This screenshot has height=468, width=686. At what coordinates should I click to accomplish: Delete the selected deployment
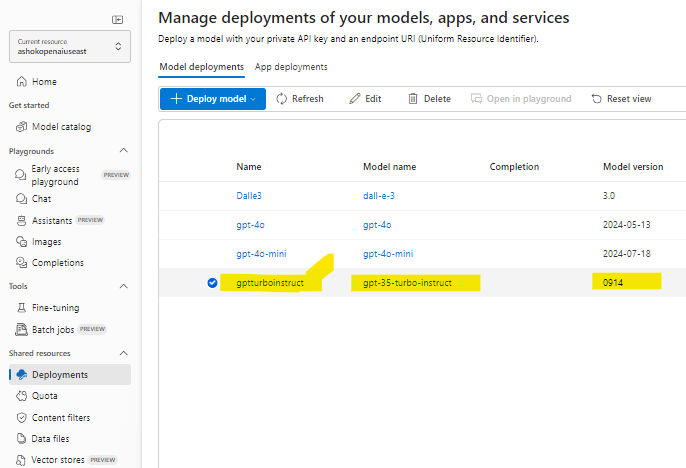click(429, 99)
